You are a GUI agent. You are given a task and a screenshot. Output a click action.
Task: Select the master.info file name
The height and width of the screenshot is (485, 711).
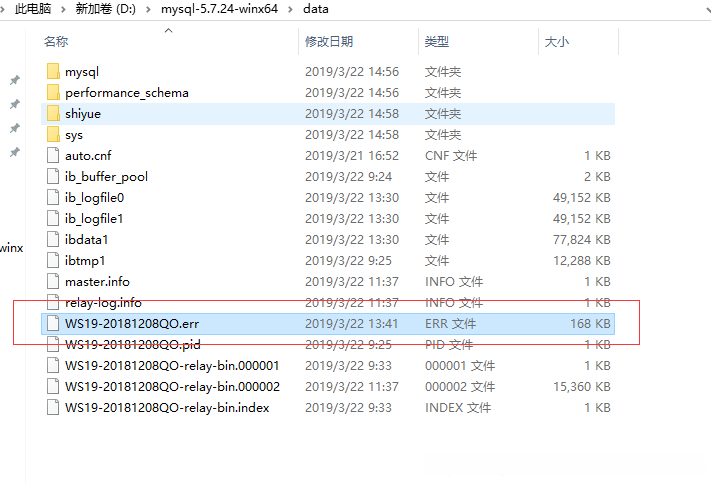(97, 281)
